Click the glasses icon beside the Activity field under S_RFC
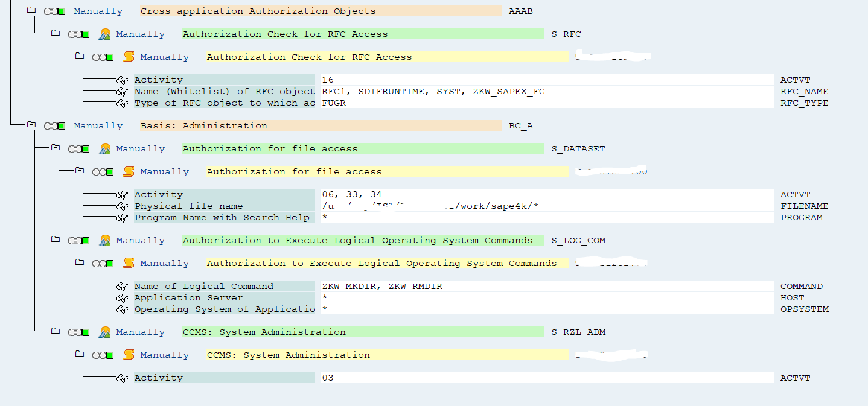Screen dimensions: 868x406 123,80
